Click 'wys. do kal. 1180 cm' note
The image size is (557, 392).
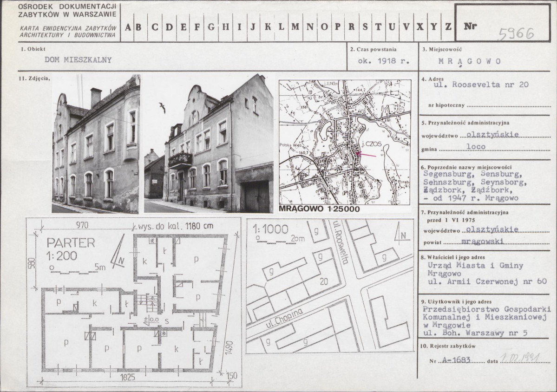(176, 226)
